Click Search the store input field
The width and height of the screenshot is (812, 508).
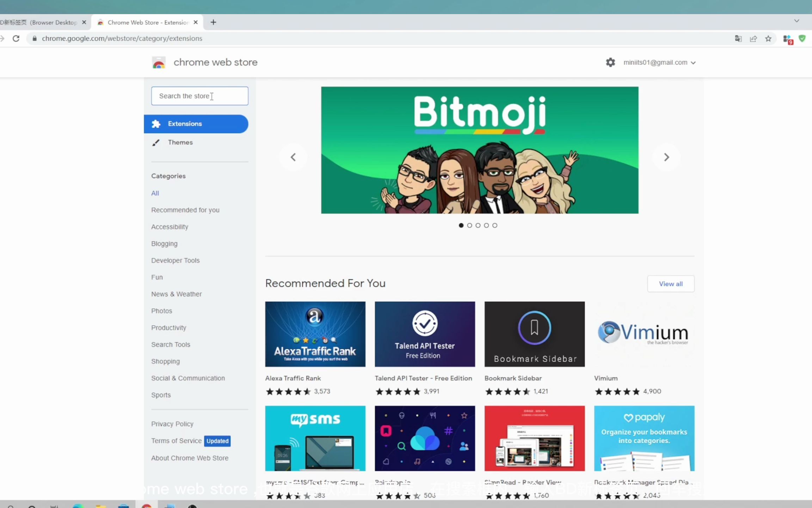199,95
